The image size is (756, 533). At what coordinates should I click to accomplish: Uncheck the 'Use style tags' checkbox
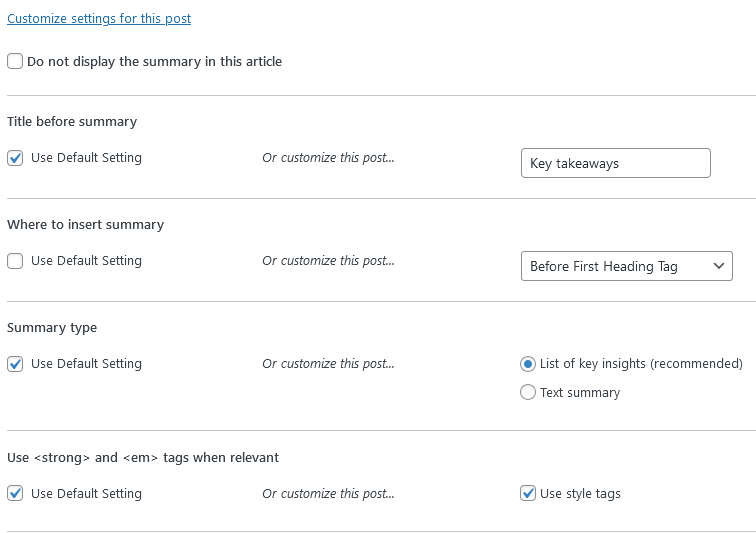528,493
